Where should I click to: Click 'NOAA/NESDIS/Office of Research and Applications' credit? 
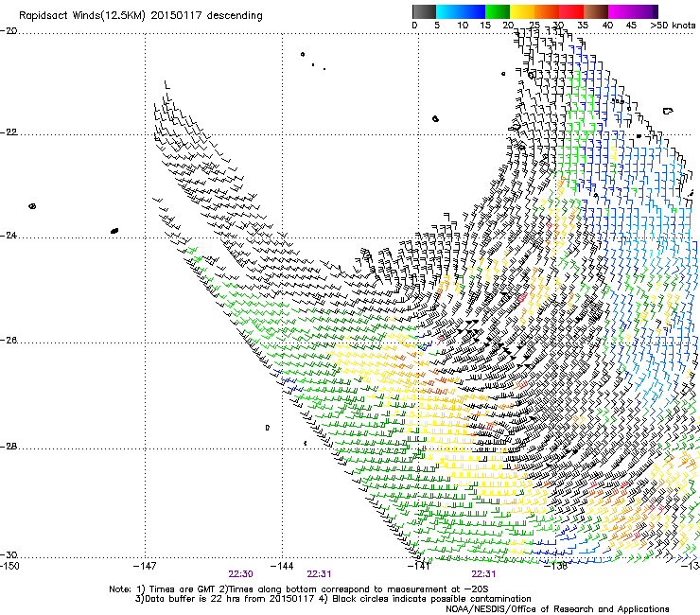557,609
